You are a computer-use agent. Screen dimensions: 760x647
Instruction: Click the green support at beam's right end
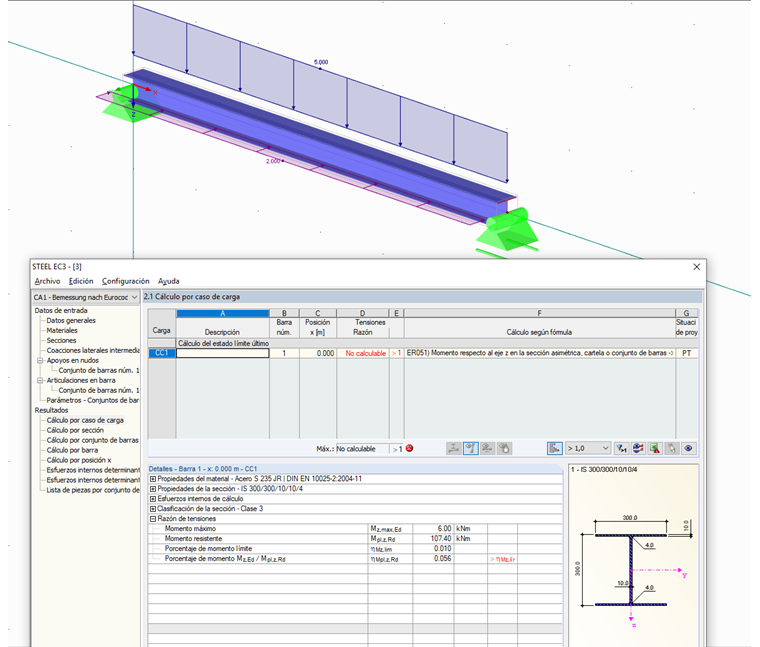point(508,230)
